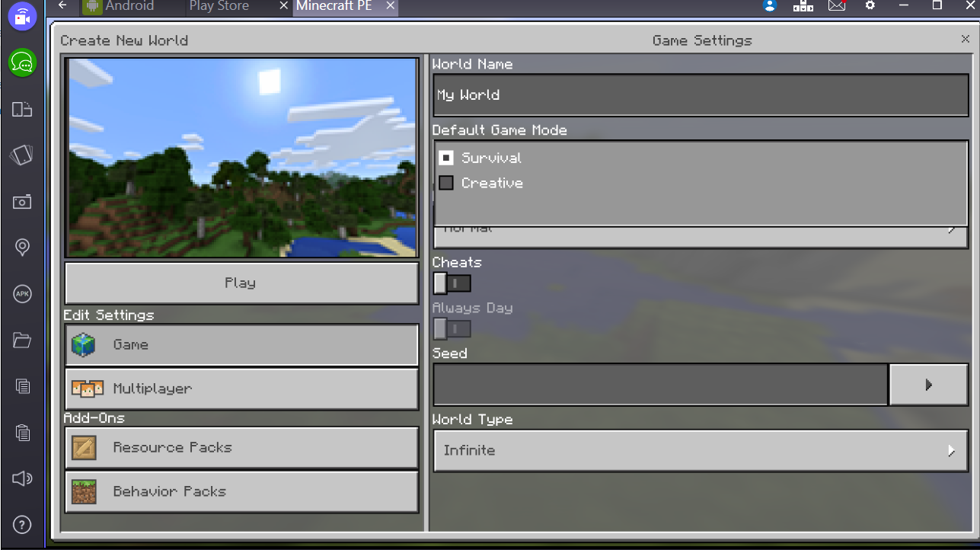Open the Multiplayer settings section

tap(241, 389)
